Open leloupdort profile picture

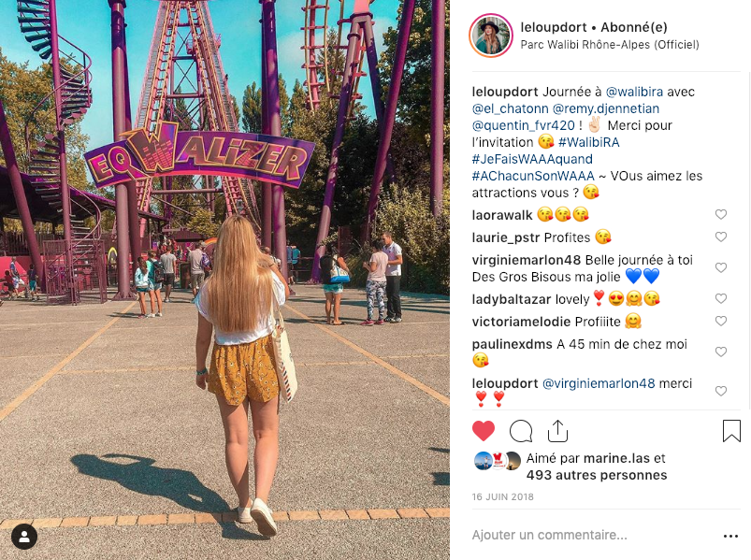click(491, 36)
